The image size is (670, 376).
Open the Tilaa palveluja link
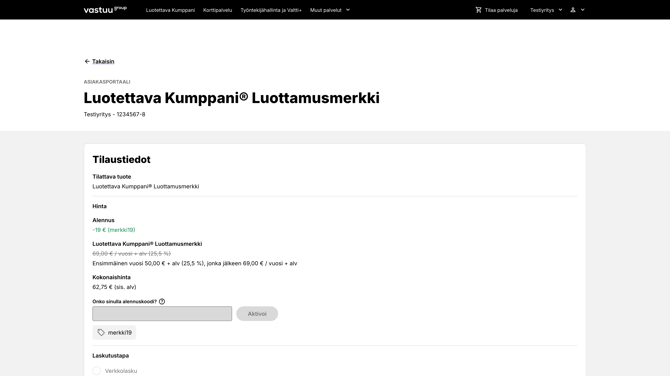click(x=501, y=10)
